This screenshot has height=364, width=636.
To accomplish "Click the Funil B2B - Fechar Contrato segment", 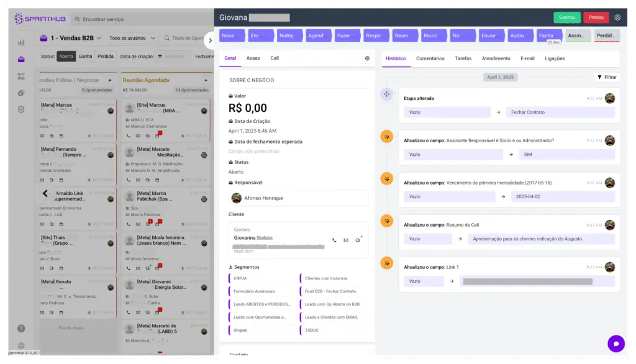I will pyautogui.click(x=330, y=291).
